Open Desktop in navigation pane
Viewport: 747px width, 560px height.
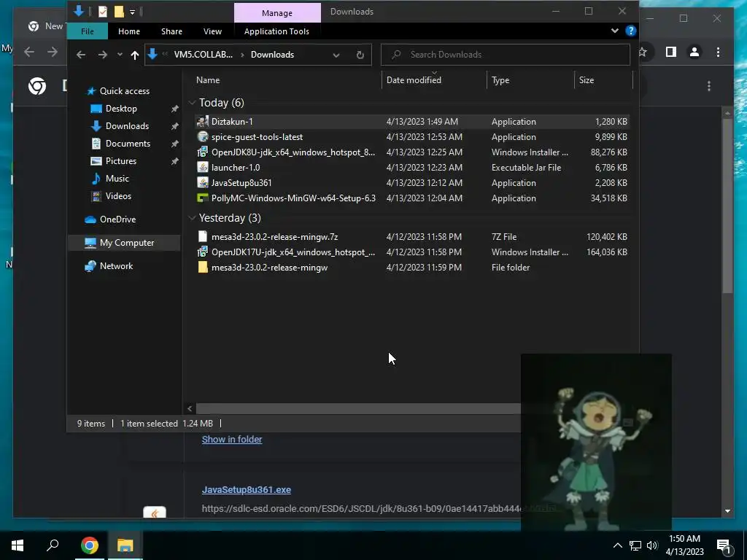(x=121, y=109)
